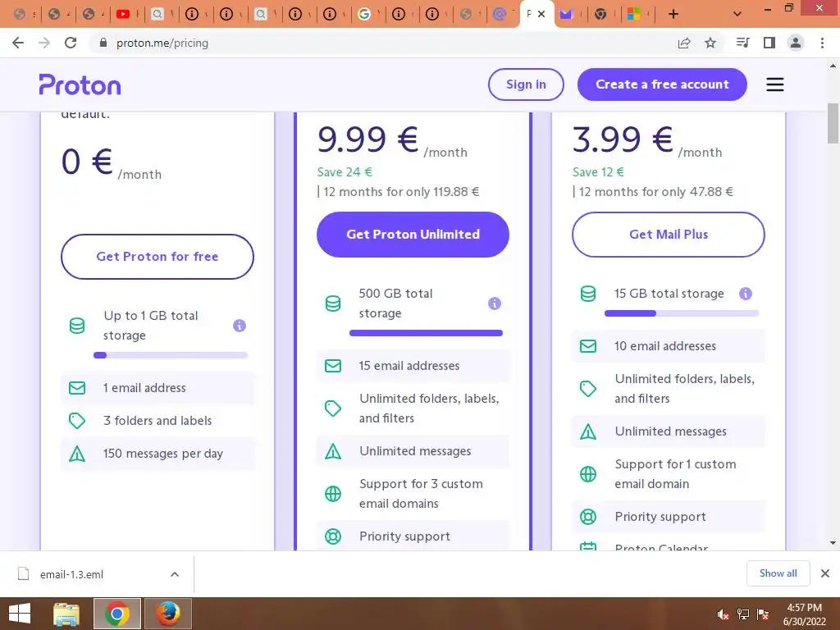This screenshot has height=630, width=840.
Task: Open Firefox from taskbar
Action: tap(167, 614)
